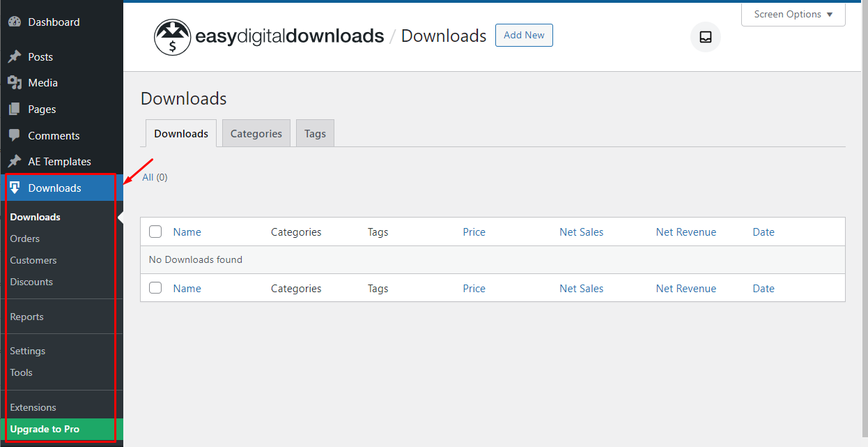The width and height of the screenshot is (868, 447).
Task: Open the Orders submenu item
Action: [24, 238]
